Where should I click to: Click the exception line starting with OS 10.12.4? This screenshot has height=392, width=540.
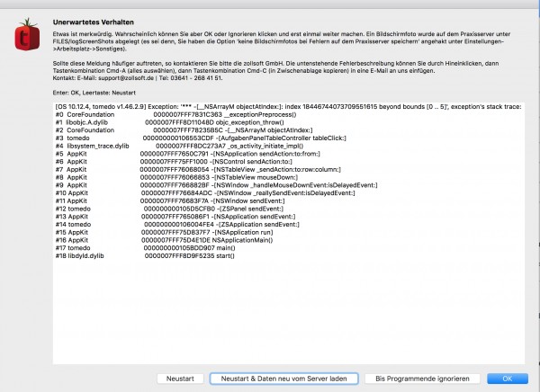click(x=288, y=107)
